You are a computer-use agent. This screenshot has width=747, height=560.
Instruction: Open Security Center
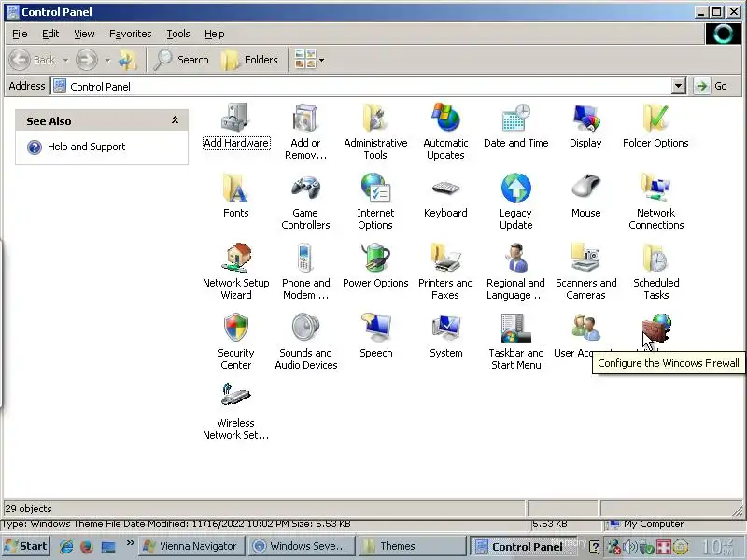(236, 341)
